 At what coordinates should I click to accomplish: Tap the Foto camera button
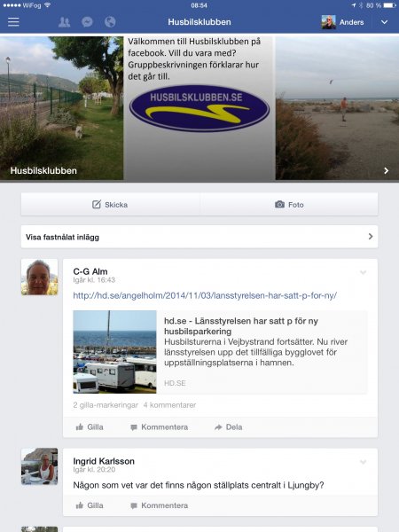[x=289, y=205]
